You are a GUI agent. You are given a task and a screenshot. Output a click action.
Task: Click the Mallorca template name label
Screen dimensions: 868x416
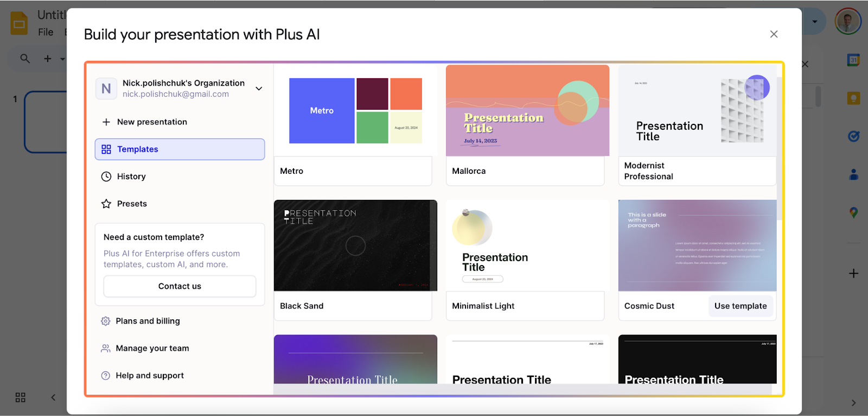point(469,171)
